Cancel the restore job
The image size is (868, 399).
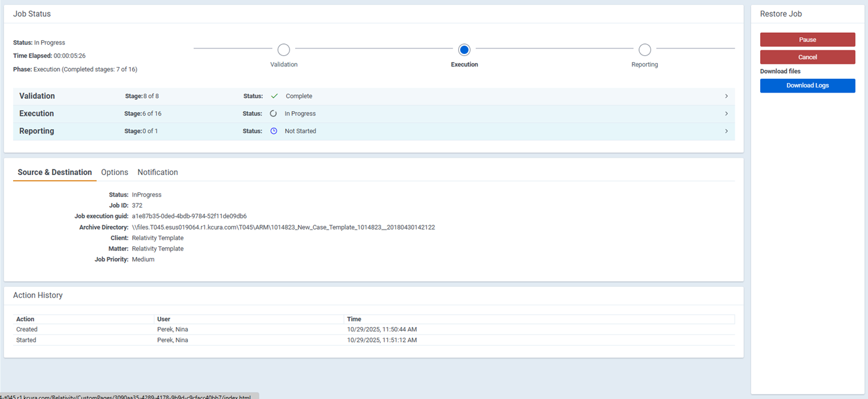tap(807, 56)
